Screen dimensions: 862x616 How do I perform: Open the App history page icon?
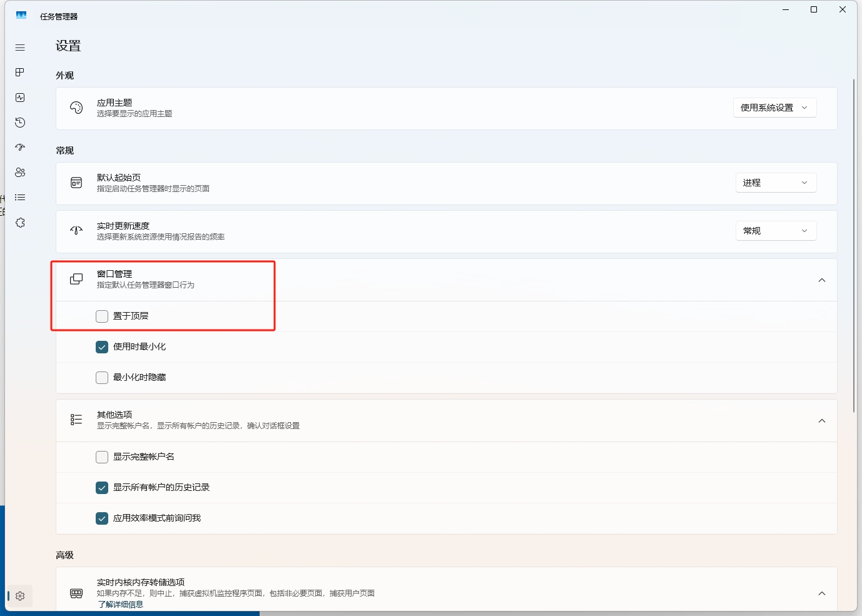coord(20,123)
